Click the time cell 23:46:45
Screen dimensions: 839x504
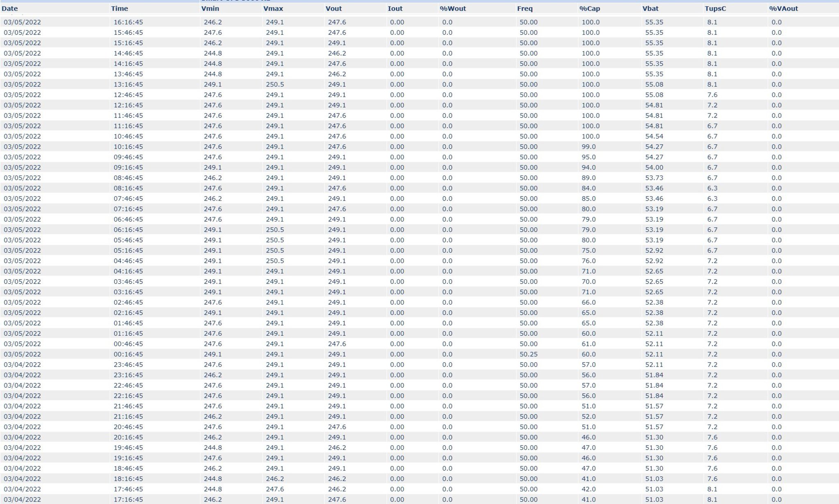click(129, 365)
